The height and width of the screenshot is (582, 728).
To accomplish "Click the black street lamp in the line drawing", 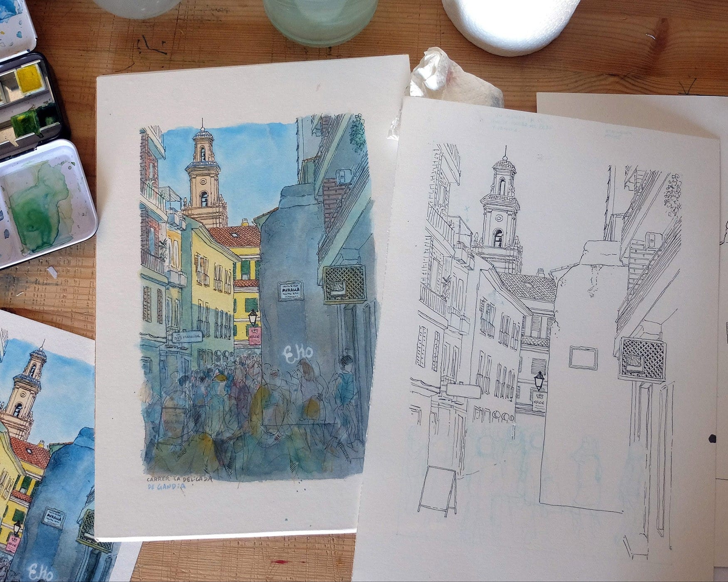I will 539,380.
